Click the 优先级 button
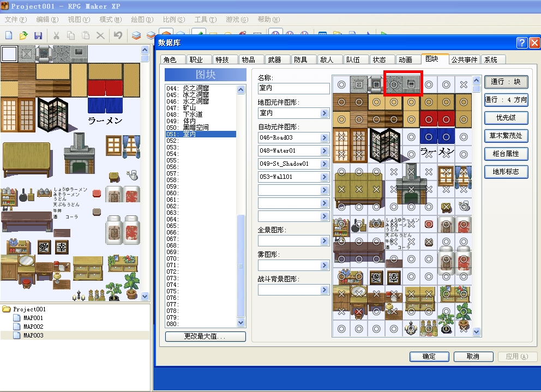This screenshot has width=541, height=392. coord(506,118)
